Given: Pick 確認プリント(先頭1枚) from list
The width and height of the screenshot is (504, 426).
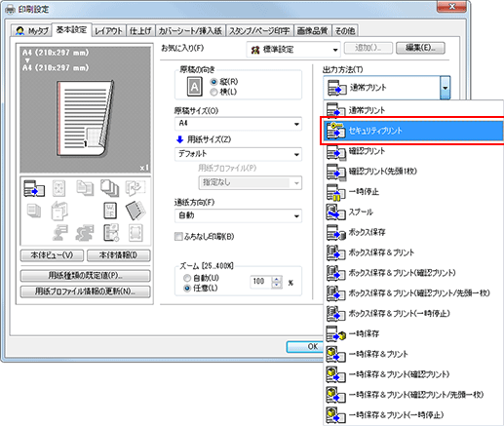Looking at the screenshot, I should [412, 172].
